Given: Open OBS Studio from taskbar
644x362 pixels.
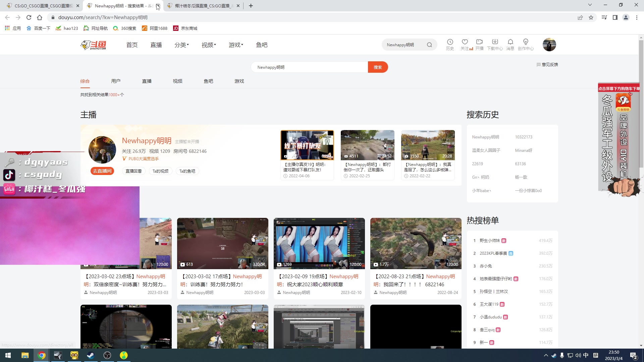Looking at the screenshot, I should tap(107, 355).
